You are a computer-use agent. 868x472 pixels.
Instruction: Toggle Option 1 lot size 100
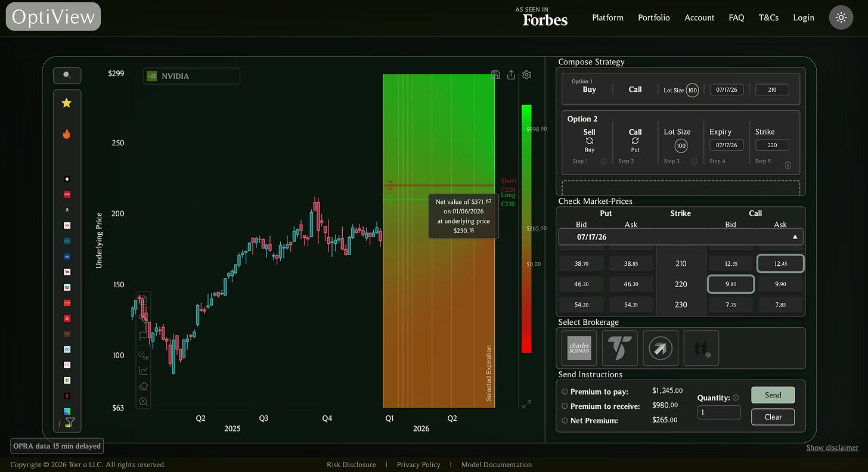pos(692,91)
